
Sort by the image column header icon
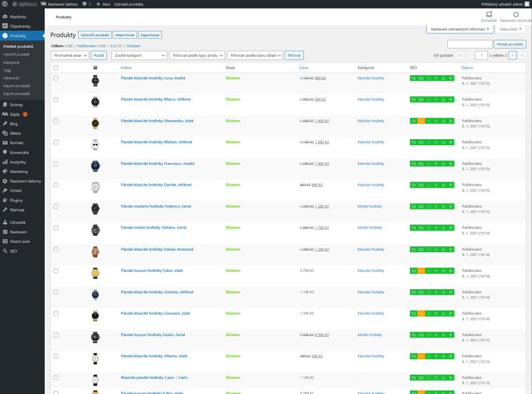[x=95, y=68]
